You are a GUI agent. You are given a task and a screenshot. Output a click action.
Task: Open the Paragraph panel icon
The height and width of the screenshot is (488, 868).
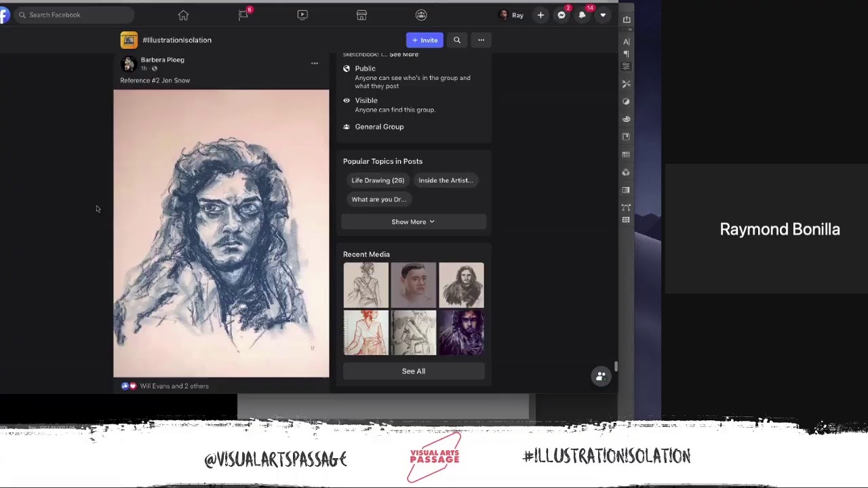coord(627,54)
